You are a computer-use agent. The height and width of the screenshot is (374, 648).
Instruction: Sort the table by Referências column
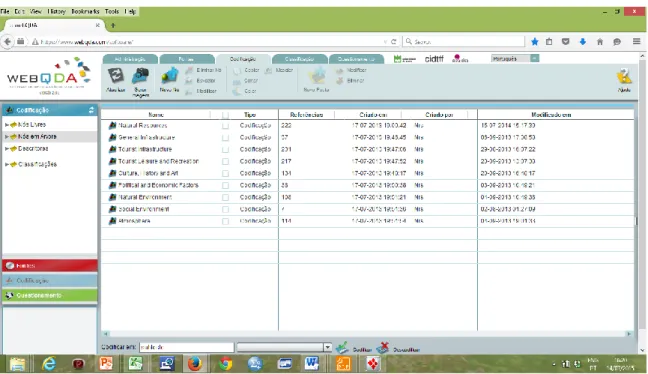(x=306, y=115)
